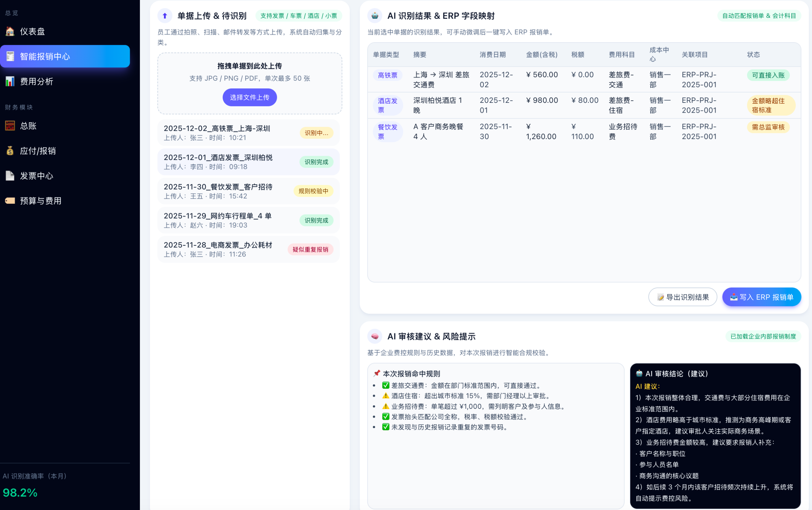Click the 选择文件上传 button

click(x=249, y=97)
